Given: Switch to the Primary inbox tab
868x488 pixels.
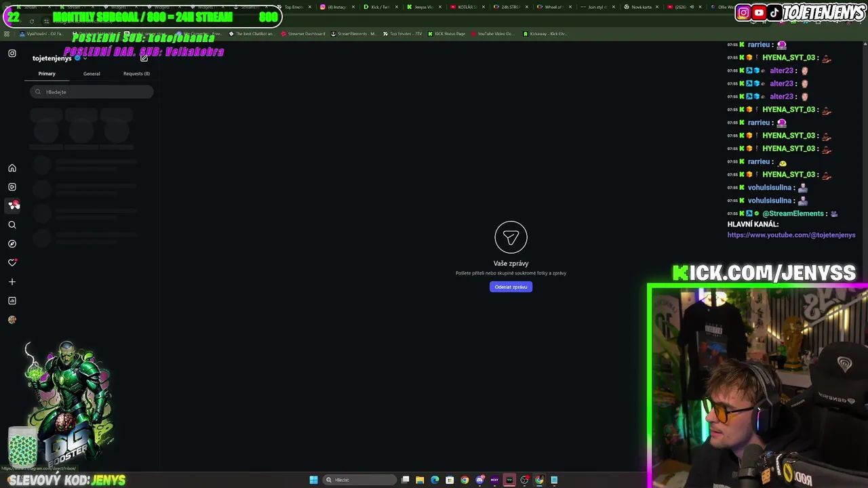Looking at the screenshot, I should (47, 73).
